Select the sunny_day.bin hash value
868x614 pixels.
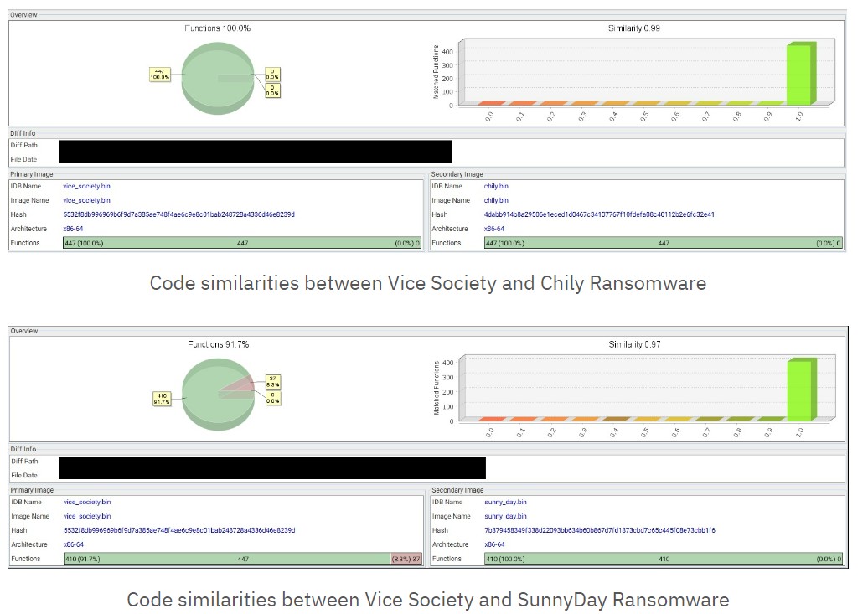[599, 530]
